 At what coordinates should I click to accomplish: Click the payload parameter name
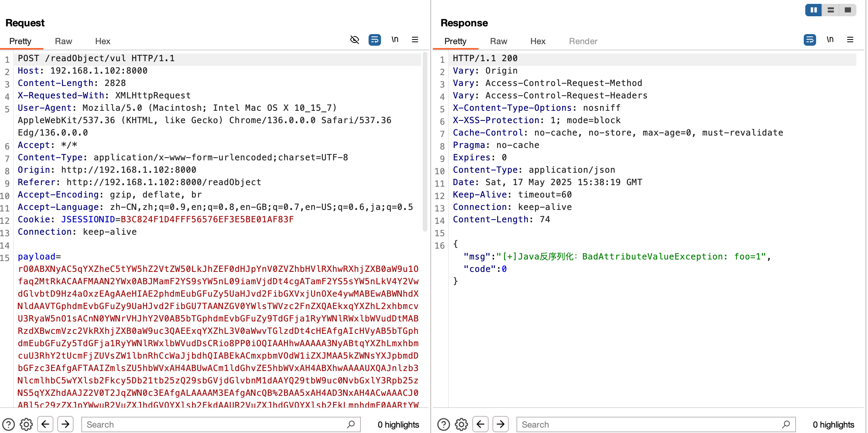pyautogui.click(x=36, y=256)
